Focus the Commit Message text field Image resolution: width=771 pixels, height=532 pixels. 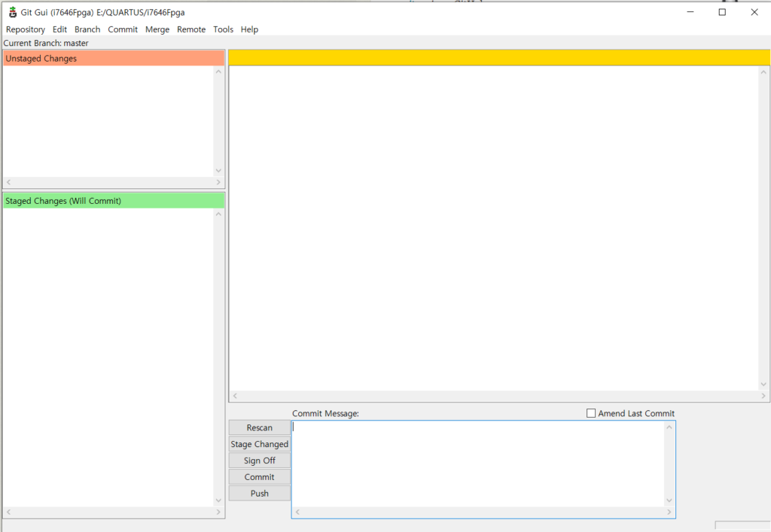tap(478, 463)
